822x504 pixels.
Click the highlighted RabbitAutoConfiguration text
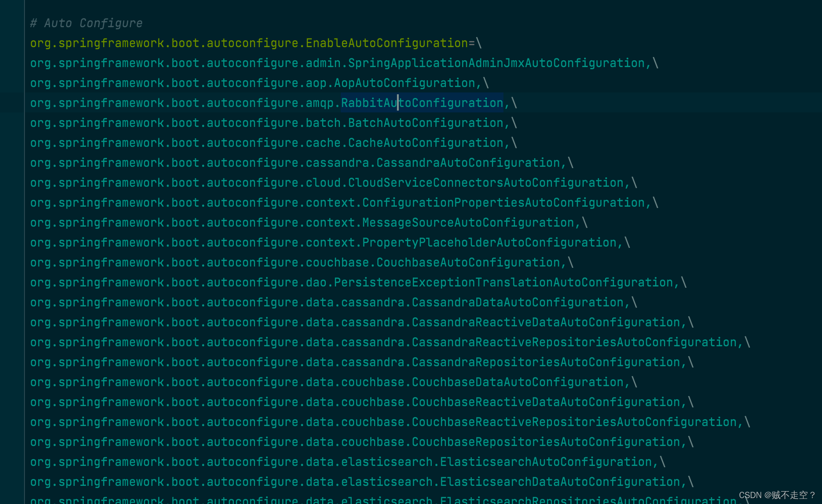[x=422, y=103]
